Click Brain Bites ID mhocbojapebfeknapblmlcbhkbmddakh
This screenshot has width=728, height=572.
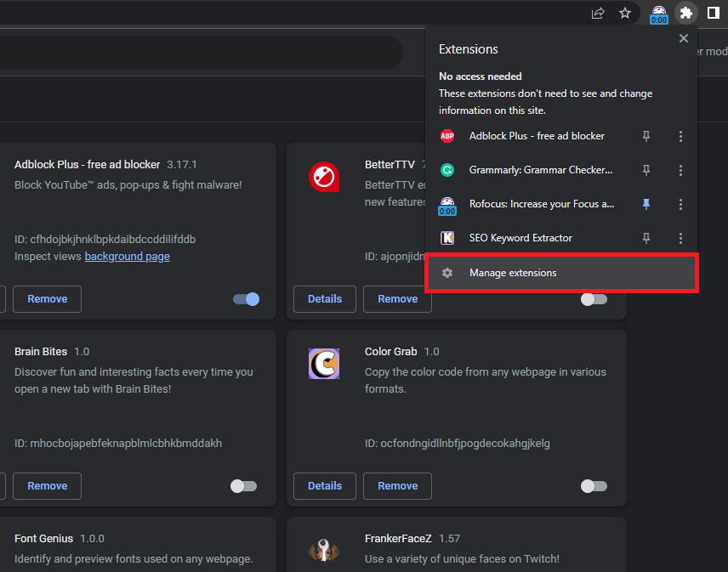pos(126,444)
